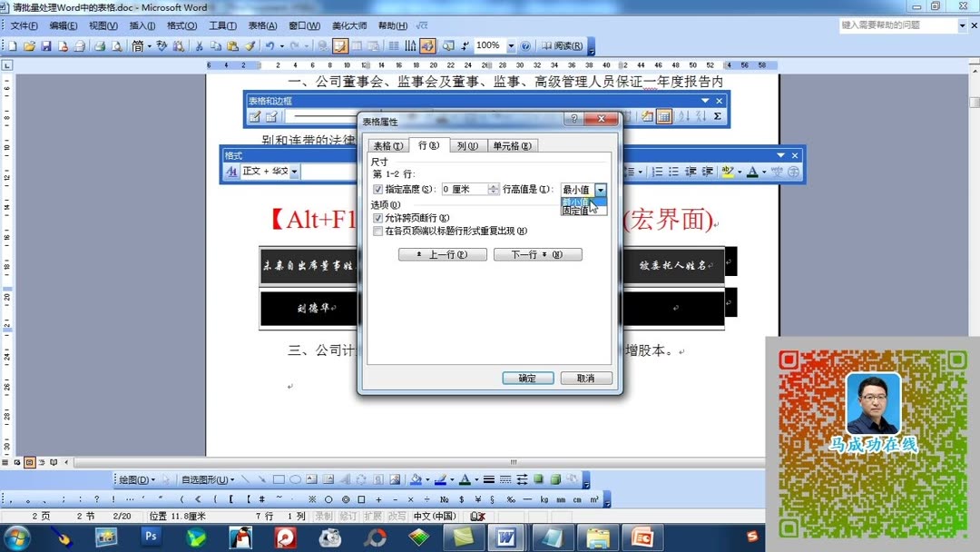Click the Print Preview icon on the Standard toolbar
This screenshot has width=980, height=552.
point(116,45)
